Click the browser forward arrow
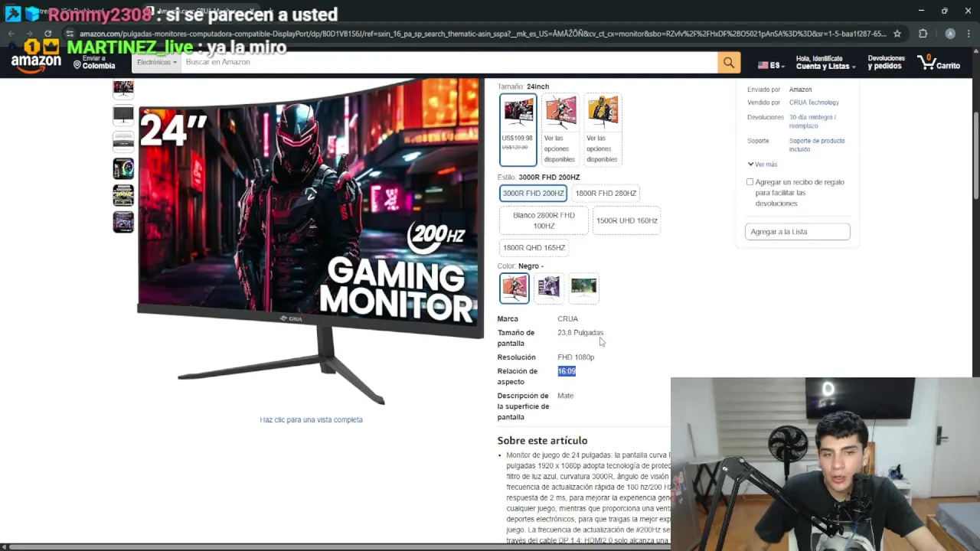 (x=29, y=34)
